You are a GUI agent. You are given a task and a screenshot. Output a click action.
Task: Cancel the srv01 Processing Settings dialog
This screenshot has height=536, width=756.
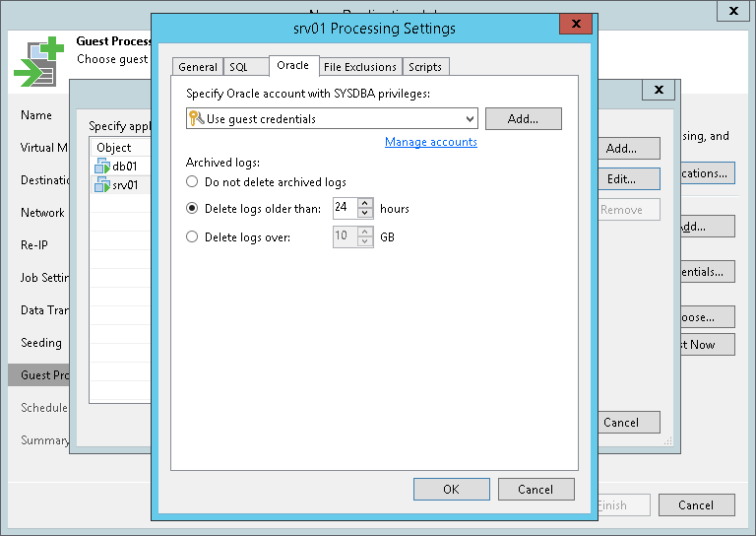click(x=535, y=490)
